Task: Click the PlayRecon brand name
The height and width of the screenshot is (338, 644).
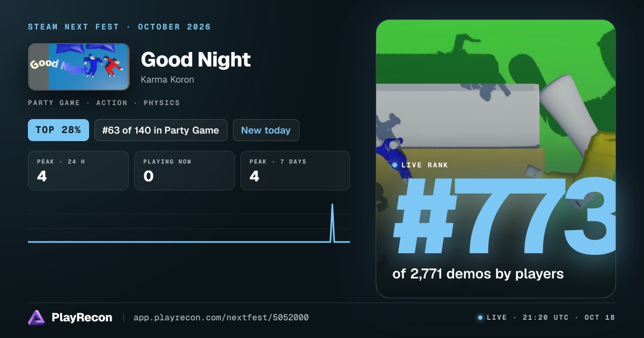Action: pos(82,318)
